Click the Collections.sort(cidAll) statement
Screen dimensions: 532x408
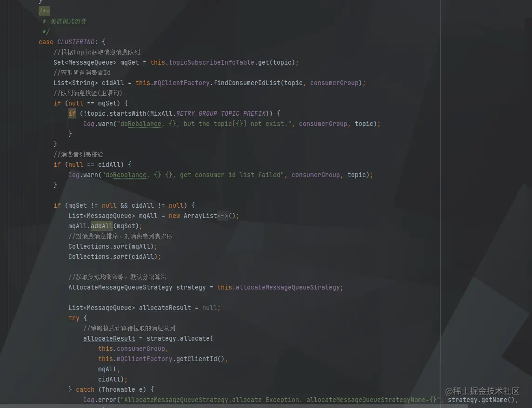[x=114, y=257]
